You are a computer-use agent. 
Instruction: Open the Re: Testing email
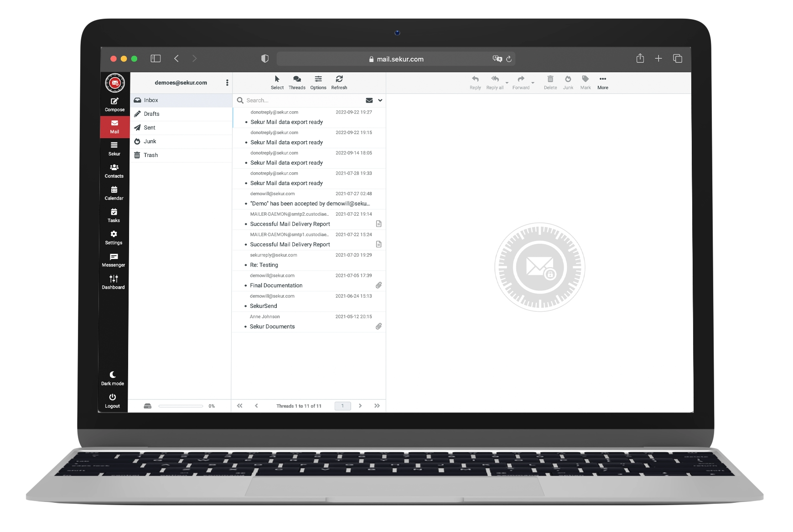pos(309,261)
